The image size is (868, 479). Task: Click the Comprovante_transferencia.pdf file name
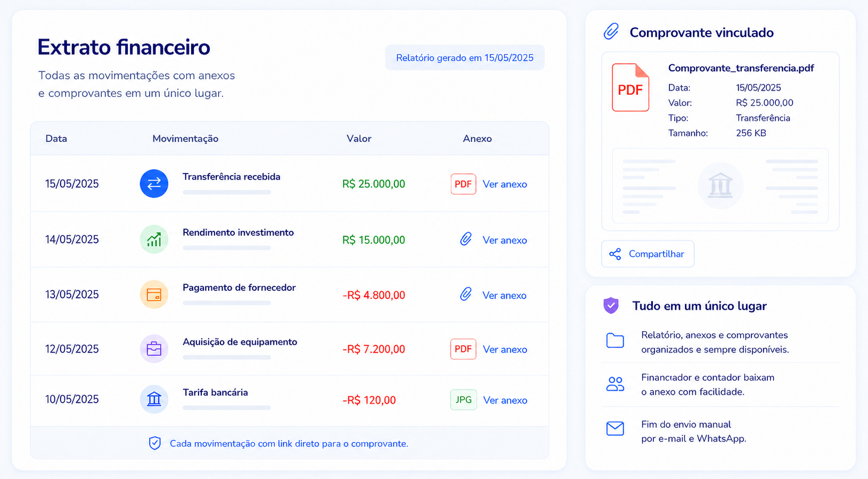[741, 68]
